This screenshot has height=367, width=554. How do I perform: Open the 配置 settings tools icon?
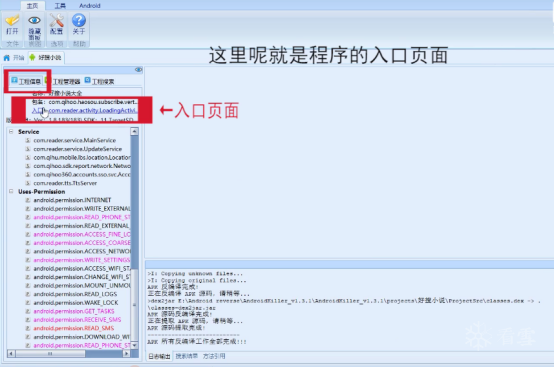56,20
